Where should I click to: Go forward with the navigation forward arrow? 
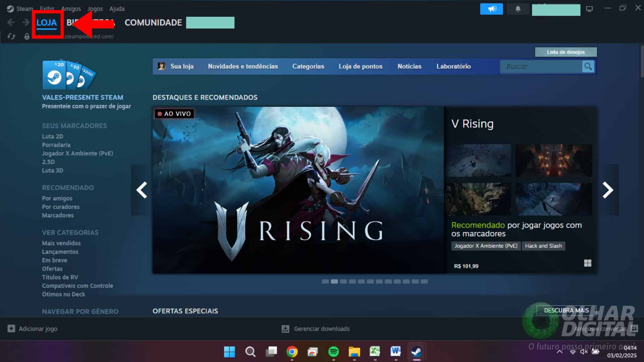pyautogui.click(x=25, y=22)
